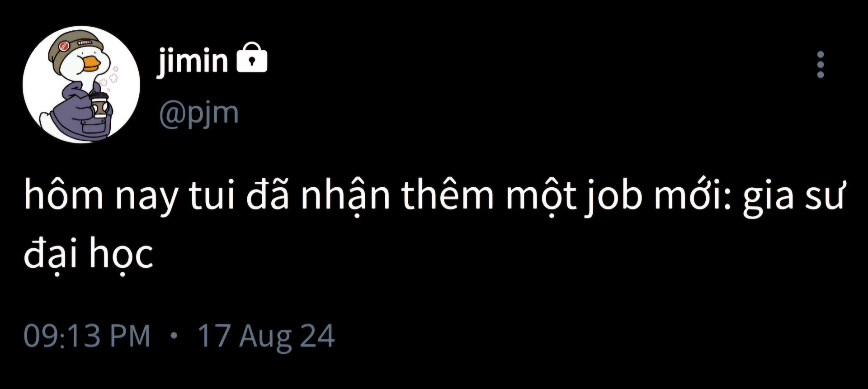Click "hôm nay" at the tweet start
Viewport: 868px width, 389px height.
[x=100, y=196]
